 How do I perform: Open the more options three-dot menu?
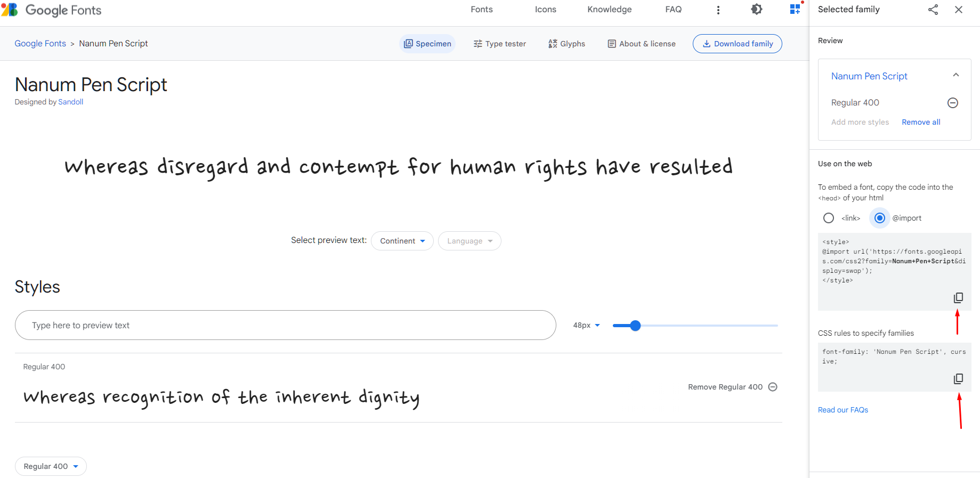pyautogui.click(x=718, y=10)
